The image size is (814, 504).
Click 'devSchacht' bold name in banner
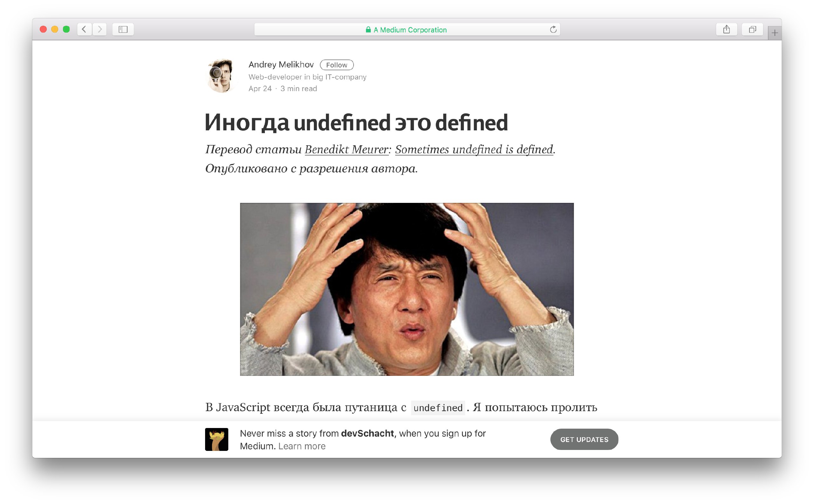pyautogui.click(x=367, y=433)
